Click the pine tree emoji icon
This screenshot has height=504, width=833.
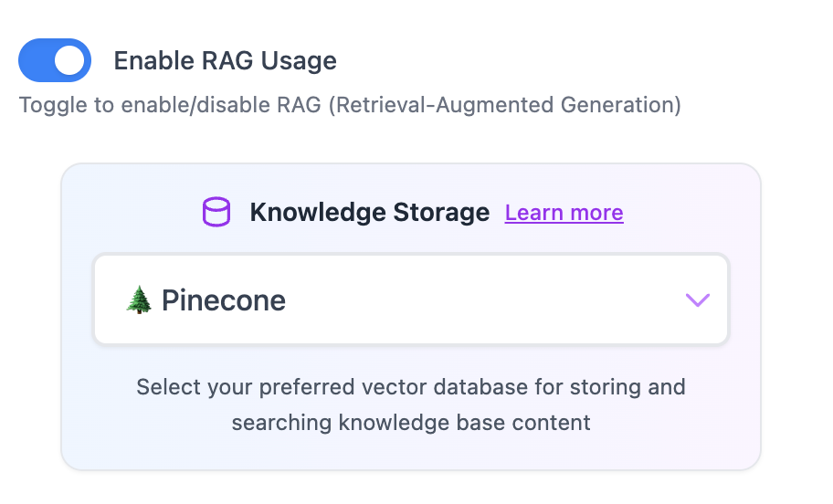point(138,299)
